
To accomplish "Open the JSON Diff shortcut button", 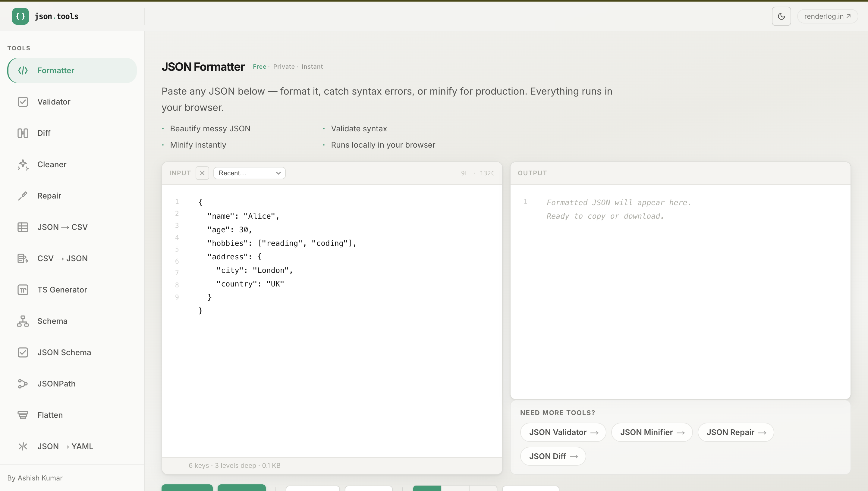I will 553,457.
